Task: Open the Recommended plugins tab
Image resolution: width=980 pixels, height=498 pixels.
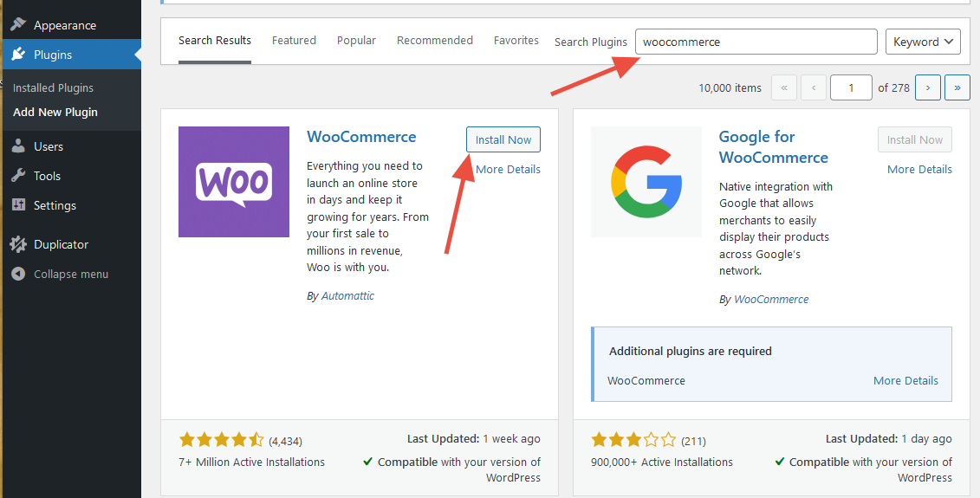Action: pos(435,41)
